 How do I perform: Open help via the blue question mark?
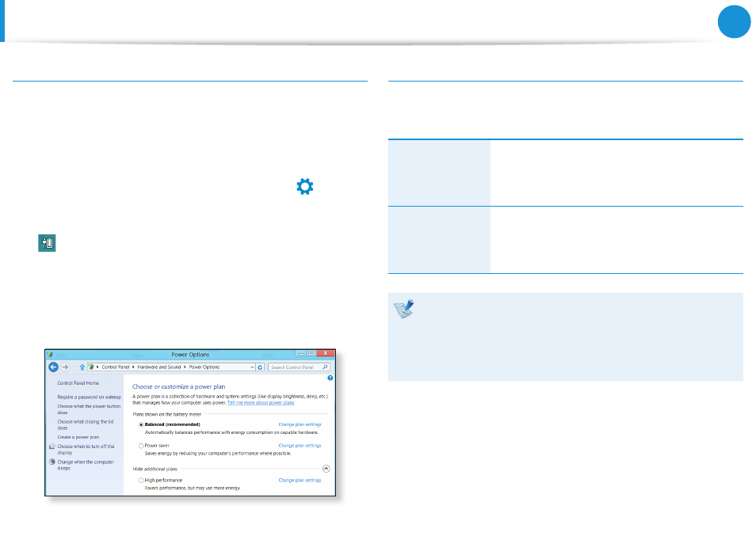pyautogui.click(x=330, y=378)
